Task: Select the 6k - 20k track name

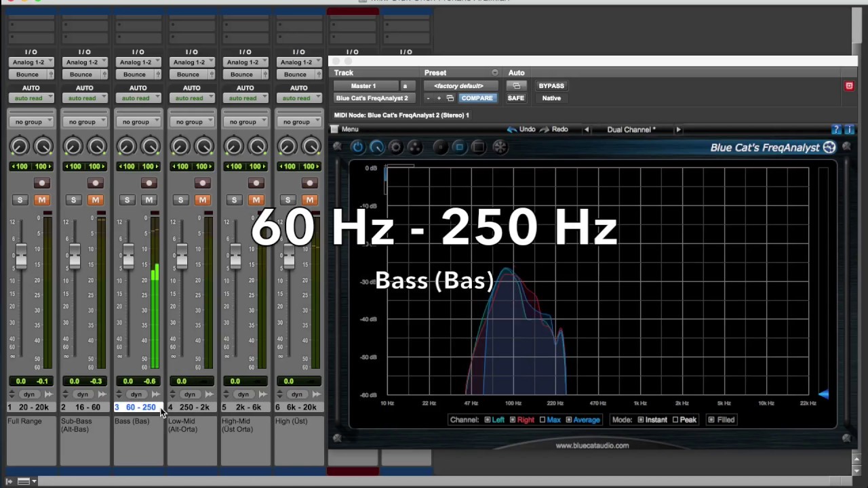Action: pos(299,407)
